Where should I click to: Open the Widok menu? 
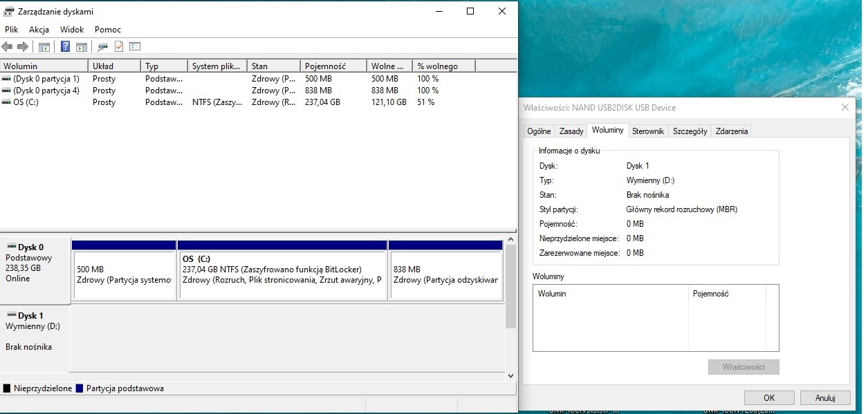pyautogui.click(x=72, y=30)
